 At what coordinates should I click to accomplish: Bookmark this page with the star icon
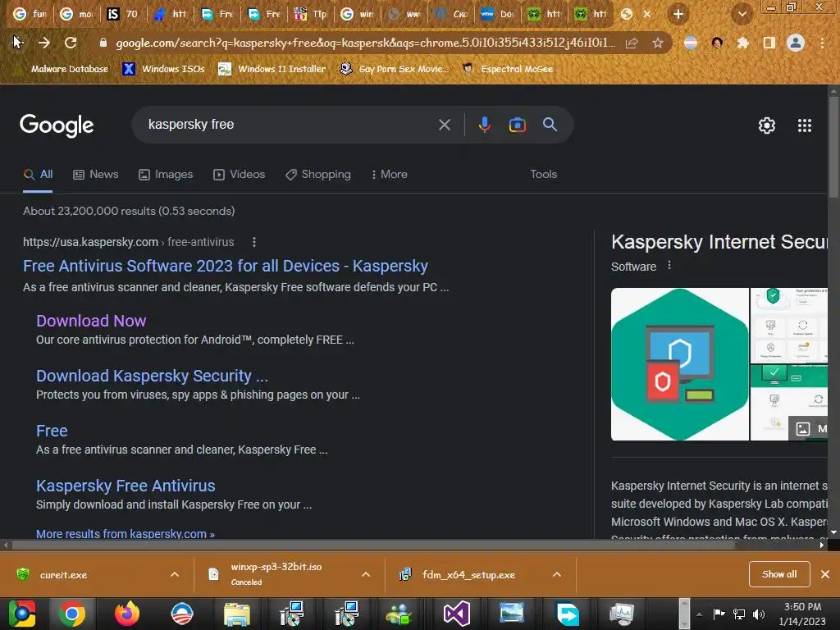coord(658,43)
